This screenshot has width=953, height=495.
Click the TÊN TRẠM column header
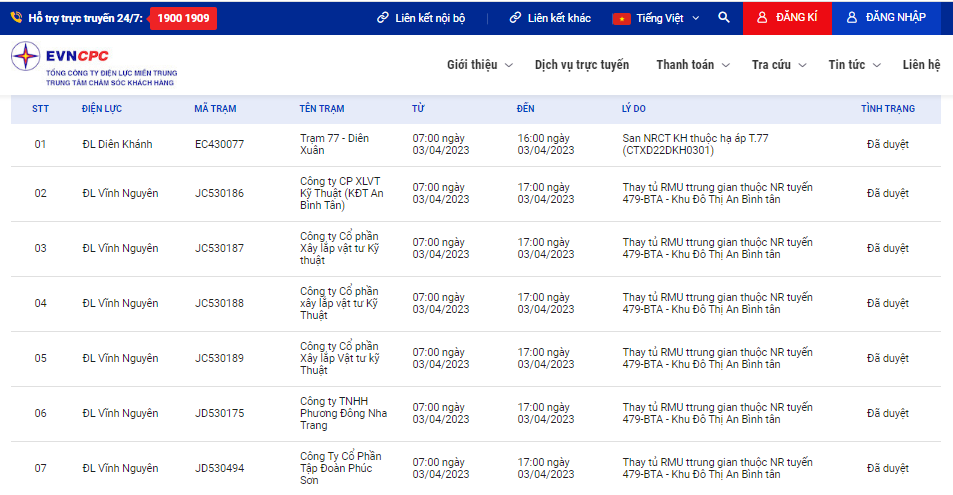322,109
